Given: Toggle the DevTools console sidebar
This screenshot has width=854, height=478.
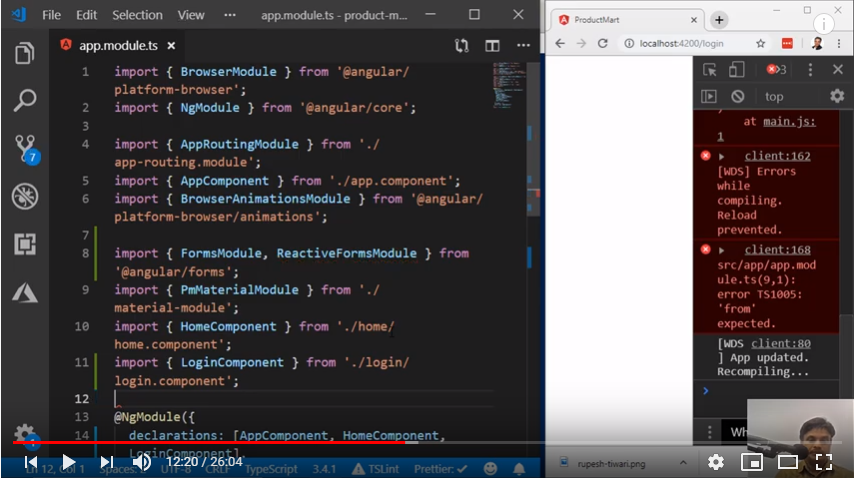Looking at the screenshot, I should pos(709,96).
